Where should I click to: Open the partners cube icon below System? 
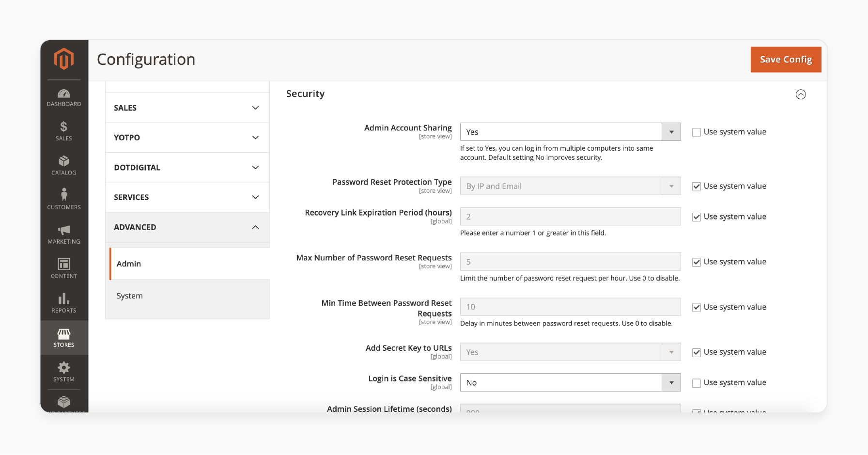[x=64, y=403]
